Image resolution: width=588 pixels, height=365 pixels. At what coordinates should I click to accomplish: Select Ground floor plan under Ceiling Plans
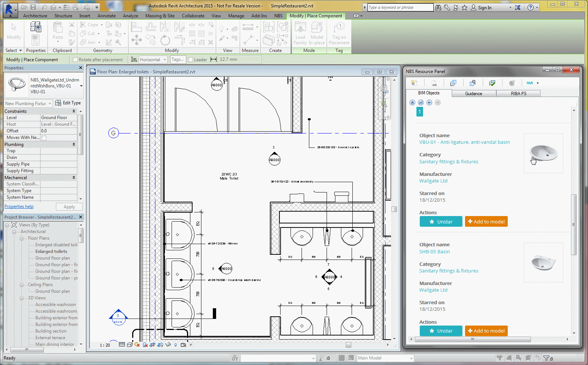click(x=52, y=291)
